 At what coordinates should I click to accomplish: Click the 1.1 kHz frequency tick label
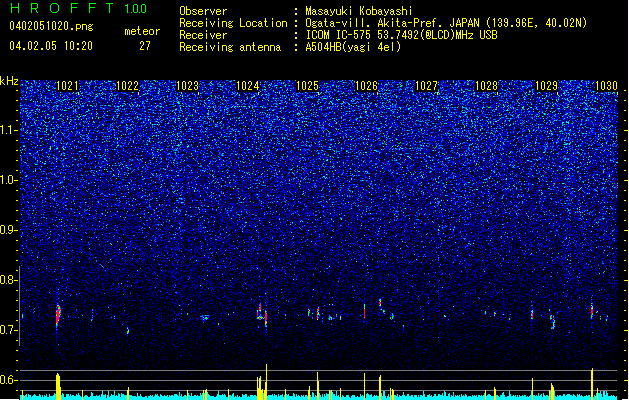(9, 130)
